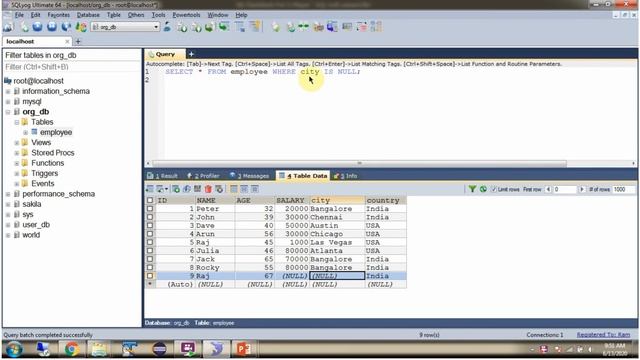Click the green filter funnel icon
The image size is (640, 360).
[472, 189]
